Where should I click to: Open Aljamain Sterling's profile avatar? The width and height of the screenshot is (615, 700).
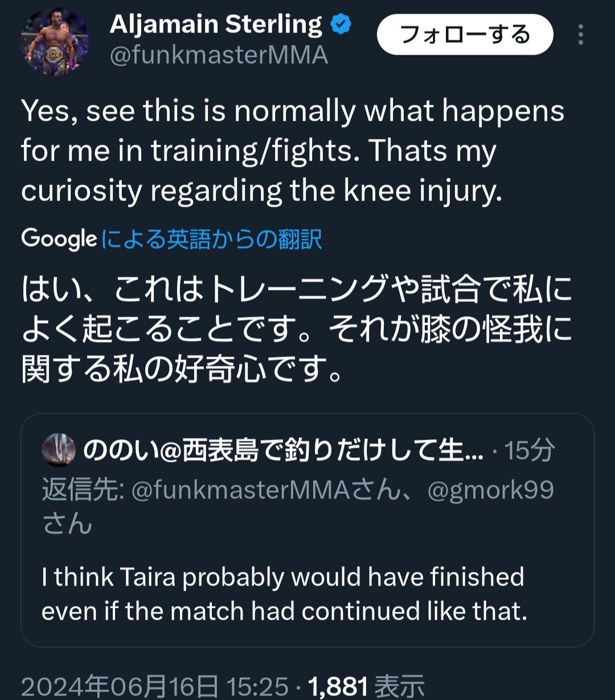tap(55, 40)
